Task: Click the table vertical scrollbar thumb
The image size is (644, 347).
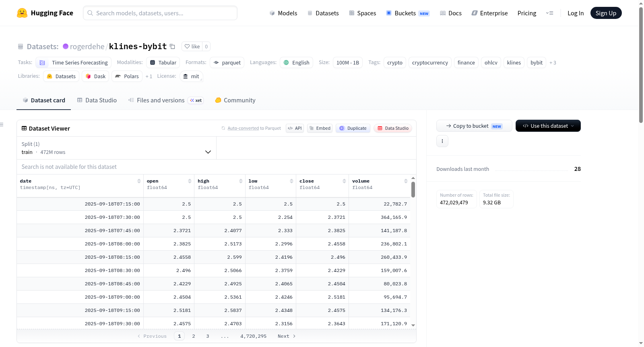Action: [413, 189]
